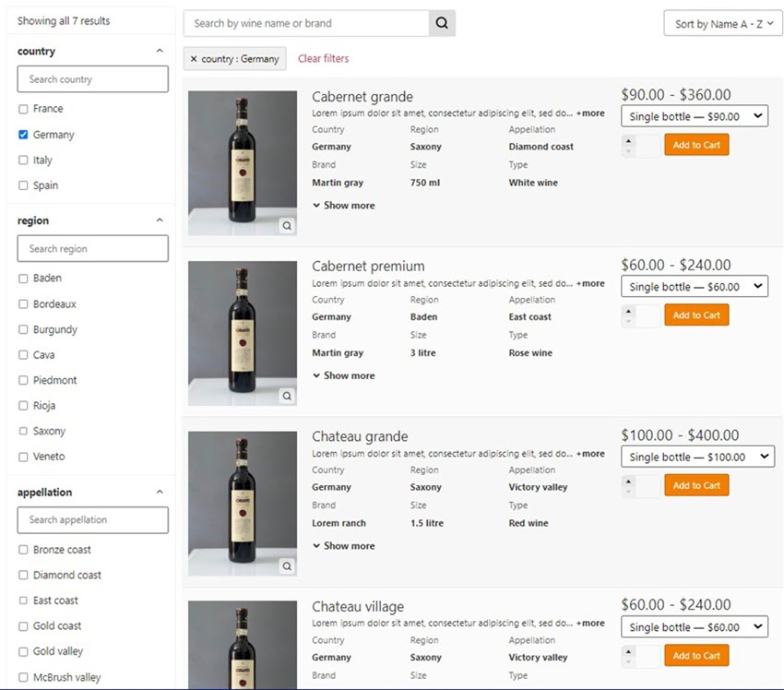Image resolution: width=784 pixels, height=690 pixels.
Task: Focus the Search country field
Action: (x=93, y=79)
